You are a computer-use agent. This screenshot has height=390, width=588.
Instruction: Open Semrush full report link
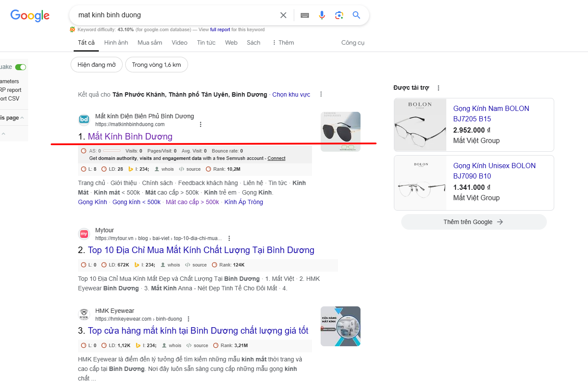pos(220,29)
